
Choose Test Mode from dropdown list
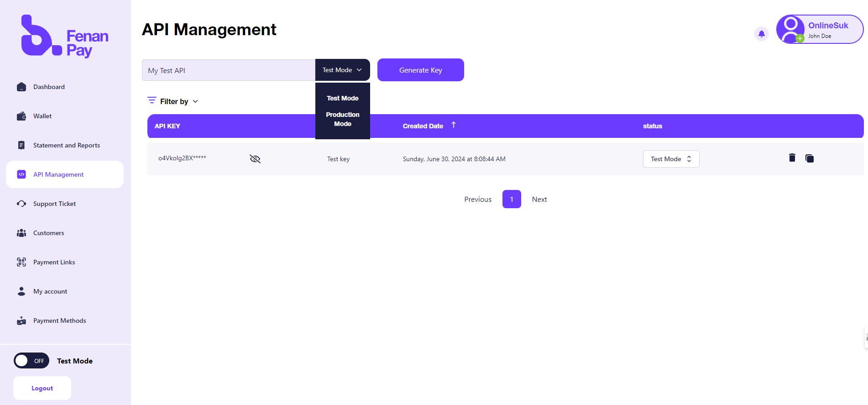click(343, 98)
